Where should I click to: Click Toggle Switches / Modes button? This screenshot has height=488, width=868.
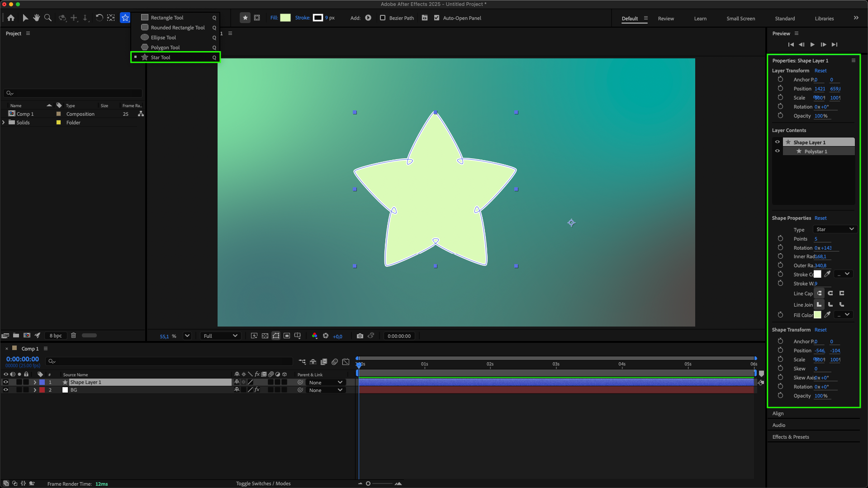tap(263, 483)
